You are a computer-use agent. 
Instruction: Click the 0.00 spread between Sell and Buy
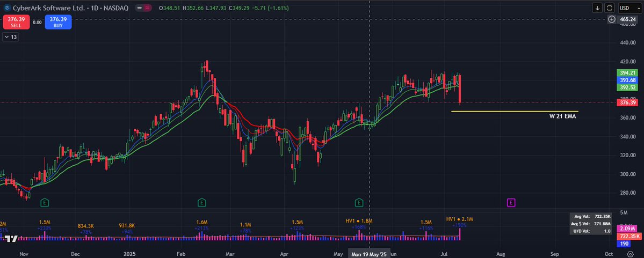click(38, 22)
